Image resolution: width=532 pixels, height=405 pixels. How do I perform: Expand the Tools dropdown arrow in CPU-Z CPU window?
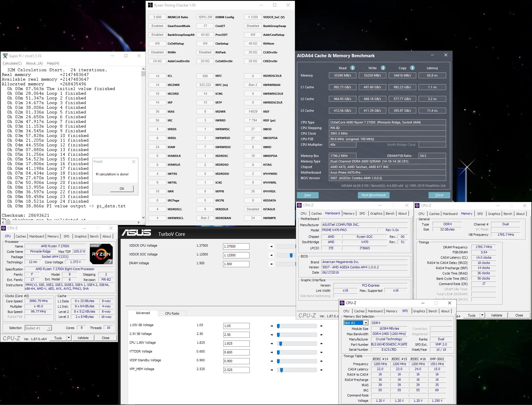[x=69, y=338]
